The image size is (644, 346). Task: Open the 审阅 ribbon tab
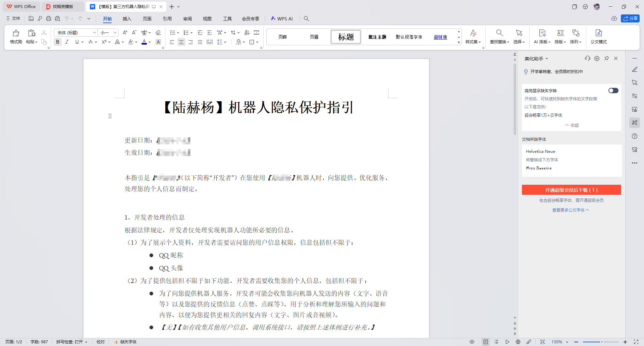[x=187, y=19]
